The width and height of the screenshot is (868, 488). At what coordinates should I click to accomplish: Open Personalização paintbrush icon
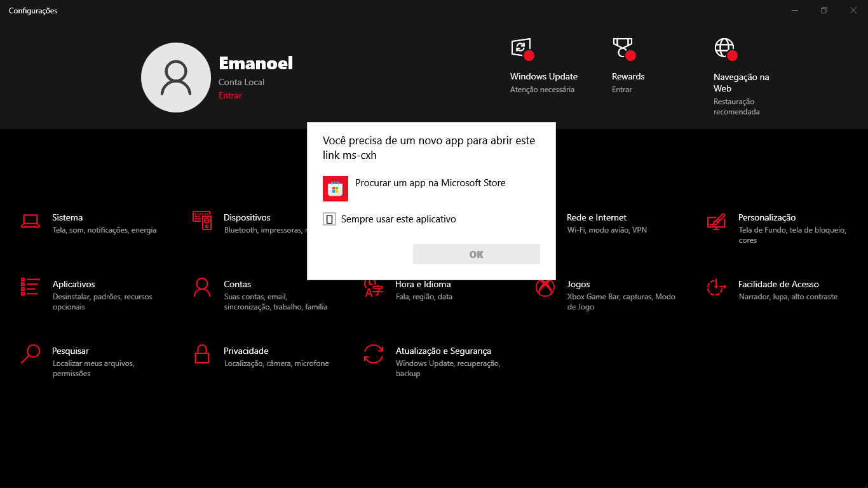tap(717, 220)
